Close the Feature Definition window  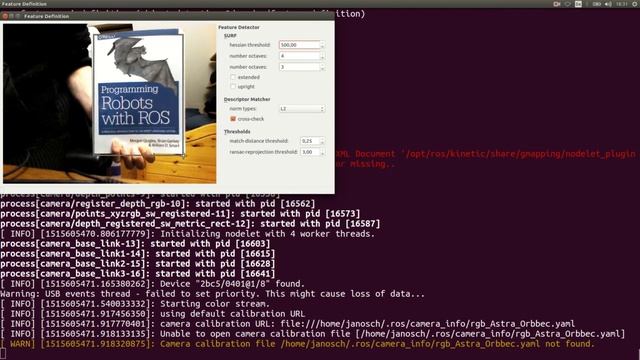pos(5,16)
